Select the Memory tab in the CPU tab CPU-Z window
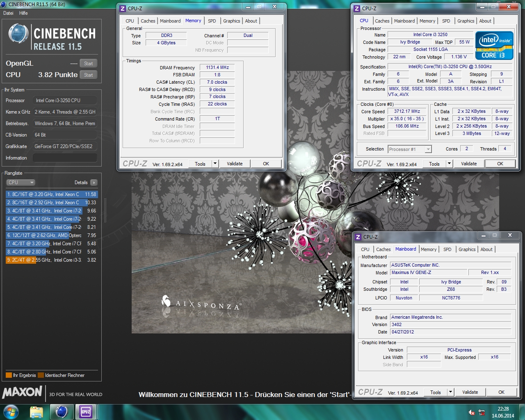Viewport: 525px width, 420px height. pos(427,21)
